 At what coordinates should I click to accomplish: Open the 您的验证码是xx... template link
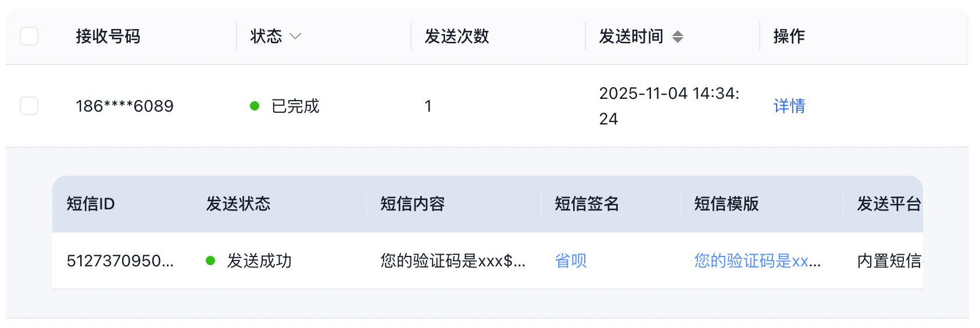click(757, 261)
